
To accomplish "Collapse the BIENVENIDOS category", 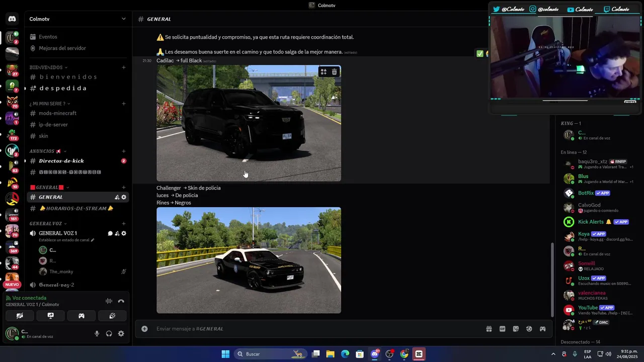I will click(x=48, y=67).
